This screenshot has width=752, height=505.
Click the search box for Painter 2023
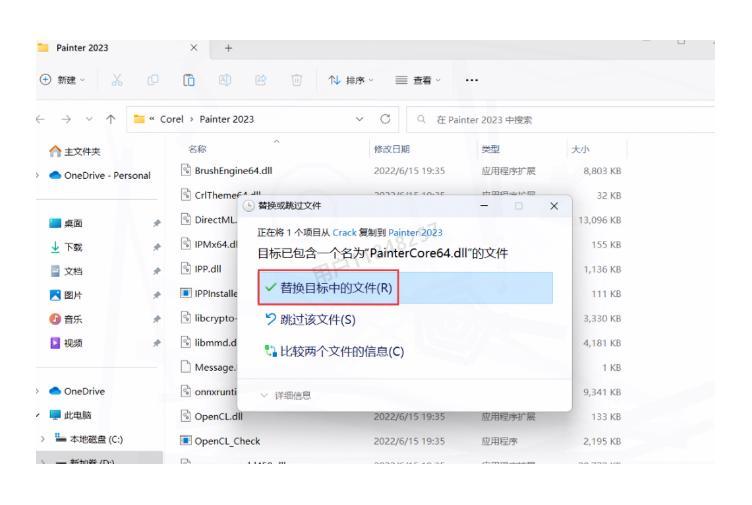point(561,119)
